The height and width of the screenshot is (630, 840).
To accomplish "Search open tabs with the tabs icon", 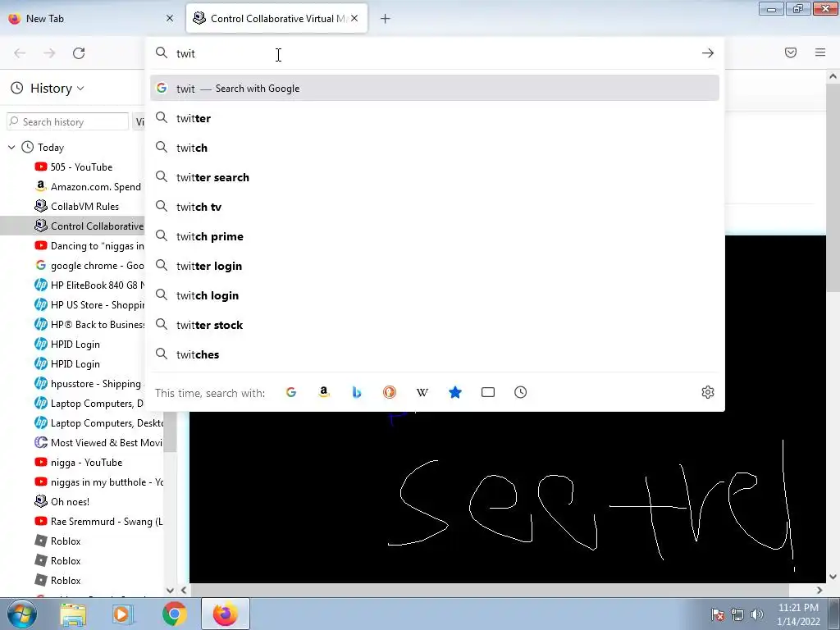I will click(488, 393).
